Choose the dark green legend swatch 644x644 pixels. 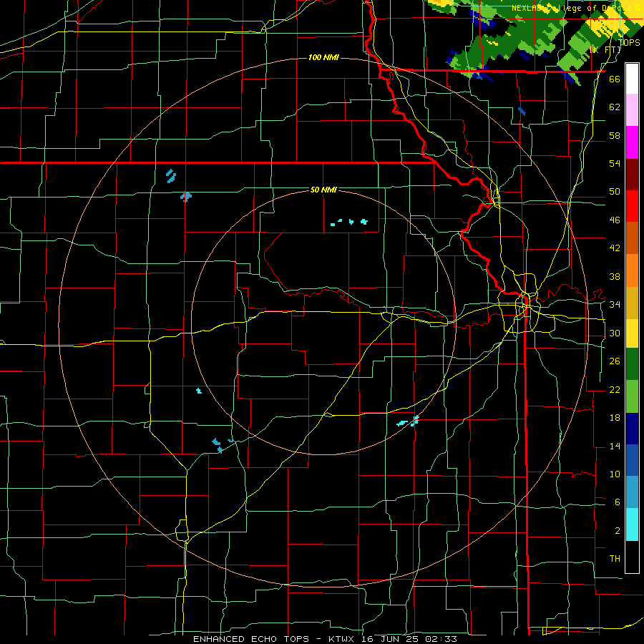point(632,364)
